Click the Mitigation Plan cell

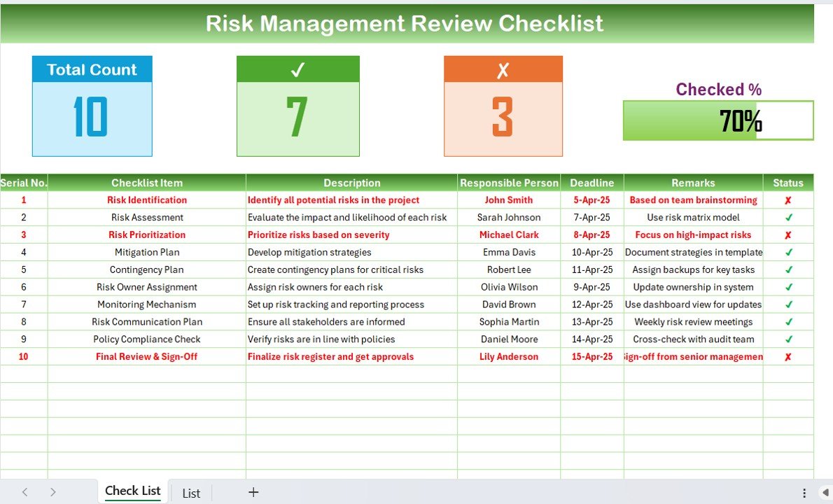pos(147,252)
